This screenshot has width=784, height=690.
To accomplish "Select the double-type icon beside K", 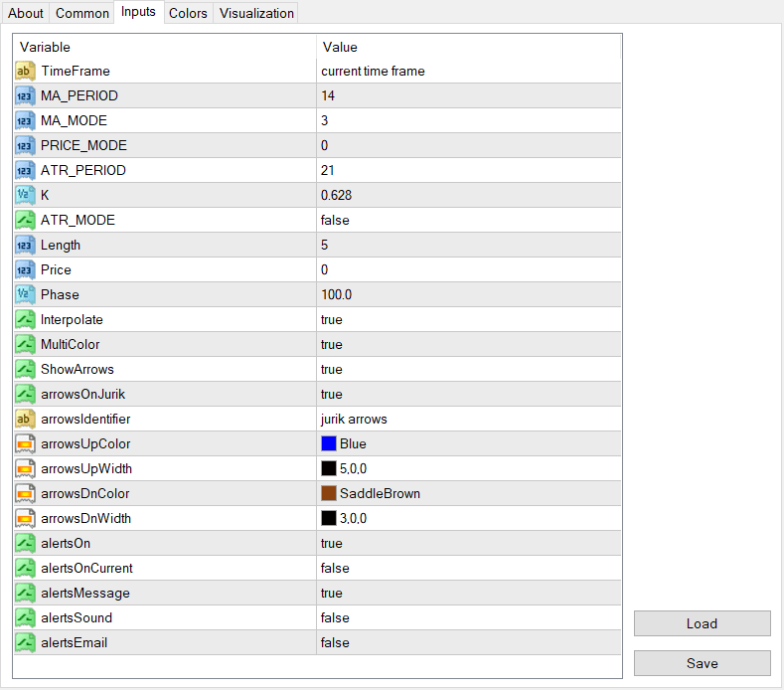I will tap(26, 196).
